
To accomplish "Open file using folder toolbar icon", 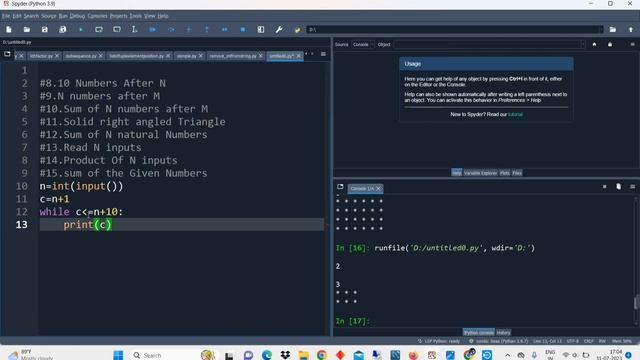I will point(27,29).
